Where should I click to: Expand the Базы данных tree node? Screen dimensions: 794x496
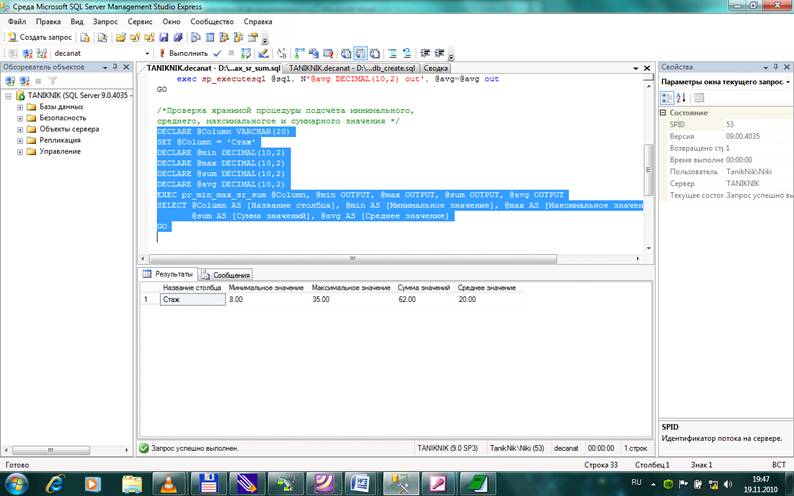coord(19,107)
